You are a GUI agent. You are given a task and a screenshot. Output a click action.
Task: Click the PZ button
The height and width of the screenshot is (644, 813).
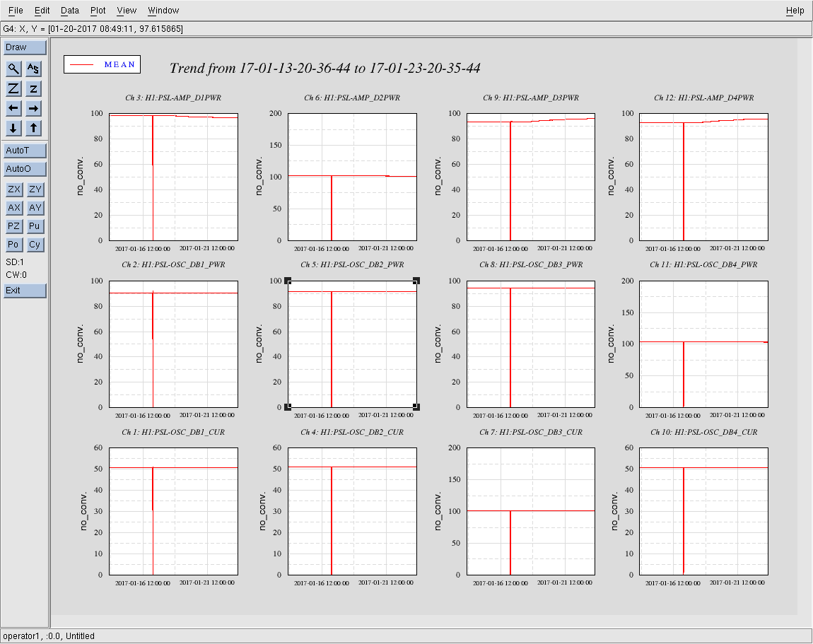tap(14, 226)
